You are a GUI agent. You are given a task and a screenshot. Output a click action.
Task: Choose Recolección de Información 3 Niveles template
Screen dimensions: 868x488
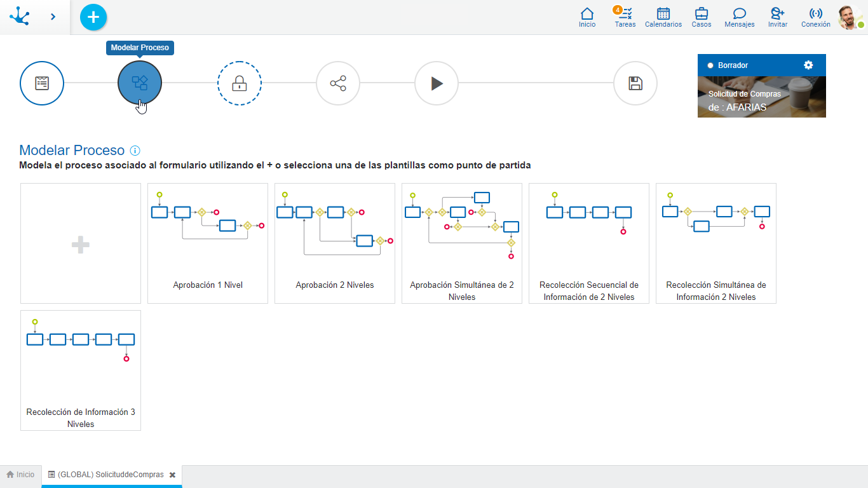81,370
